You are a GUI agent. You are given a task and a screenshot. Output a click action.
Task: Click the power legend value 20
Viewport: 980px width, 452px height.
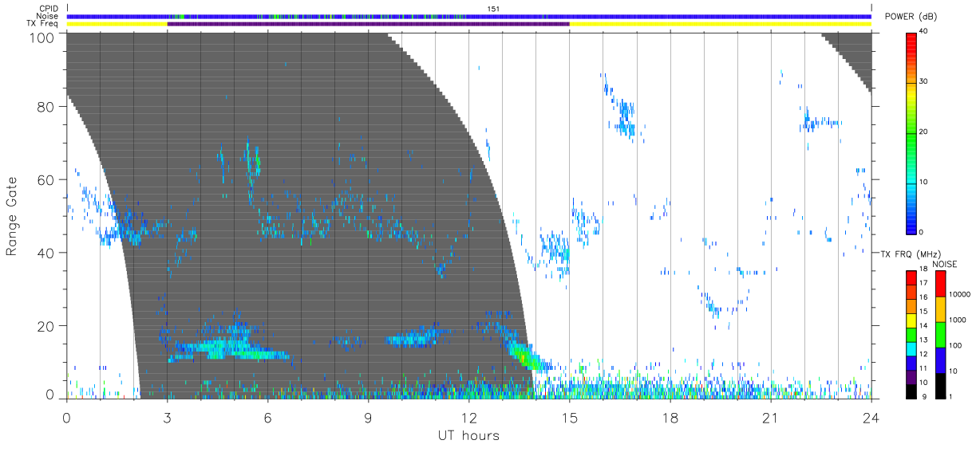coord(925,132)
